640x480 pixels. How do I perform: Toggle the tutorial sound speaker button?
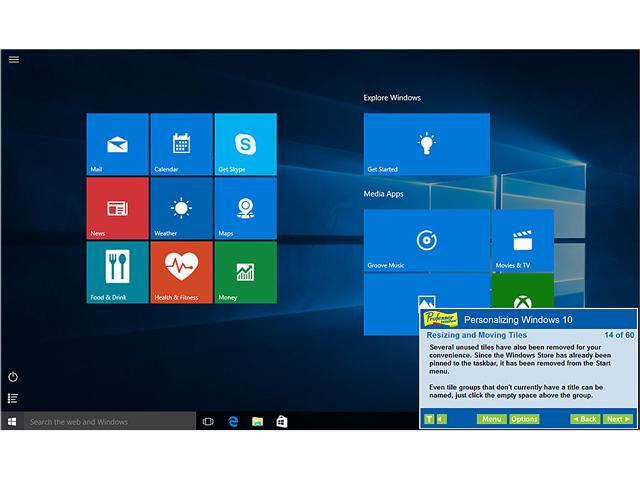[x=441, y=419]
